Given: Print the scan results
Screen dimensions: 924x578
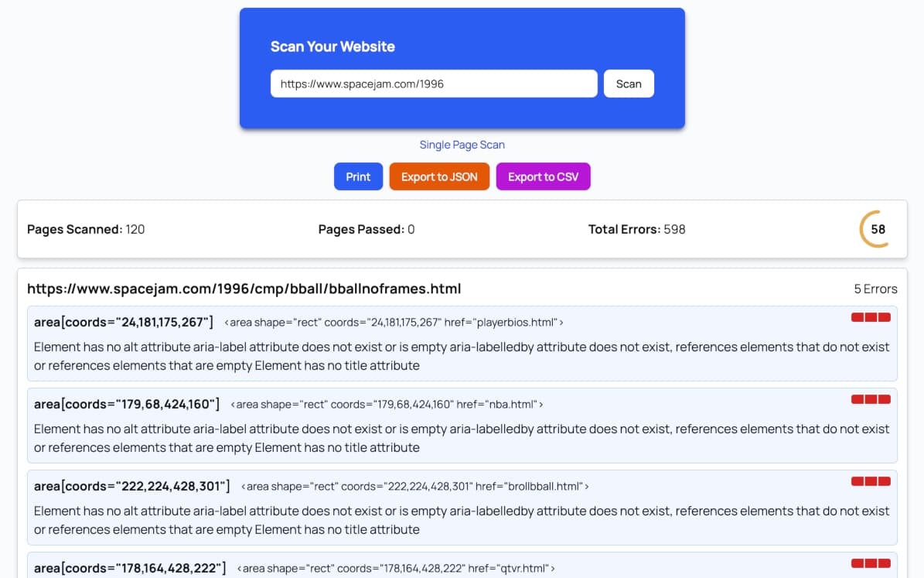Looking at the screenshot, I should pyautogui.click(x=358, y=176).
